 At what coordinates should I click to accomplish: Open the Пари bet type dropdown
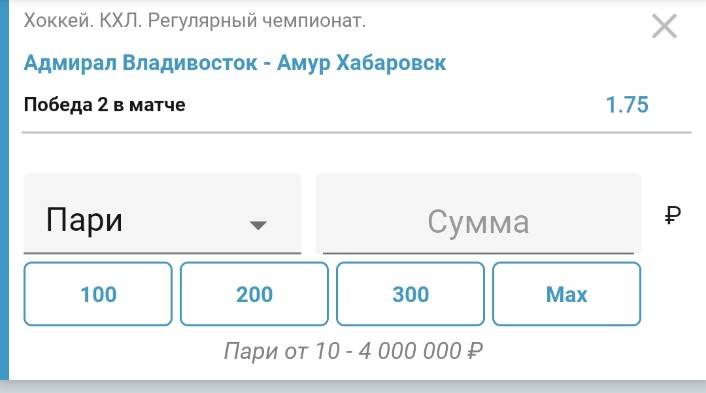(x=162, y=214)
